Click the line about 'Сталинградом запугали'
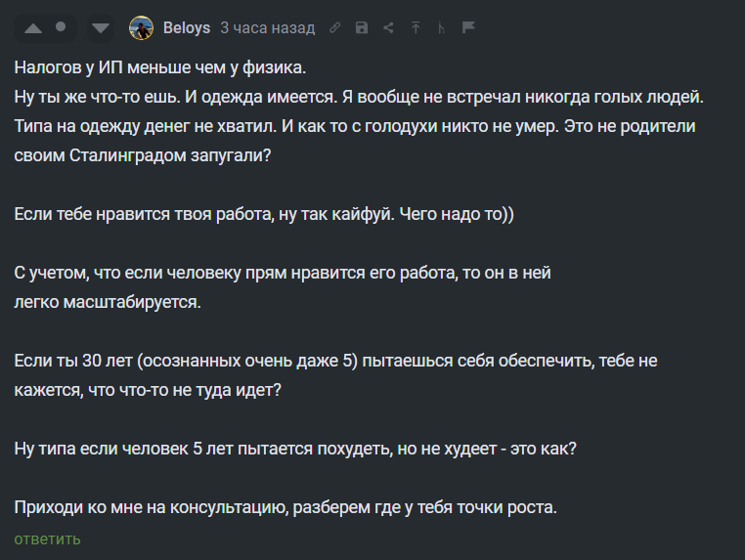The width and height of the screenshot is (745, 560). point(141,156)
